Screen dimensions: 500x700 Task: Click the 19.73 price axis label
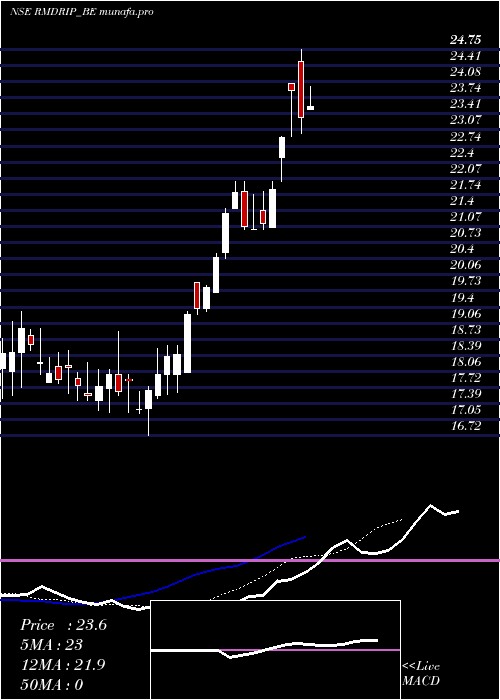pyautogui.click(x=466, y=281)
